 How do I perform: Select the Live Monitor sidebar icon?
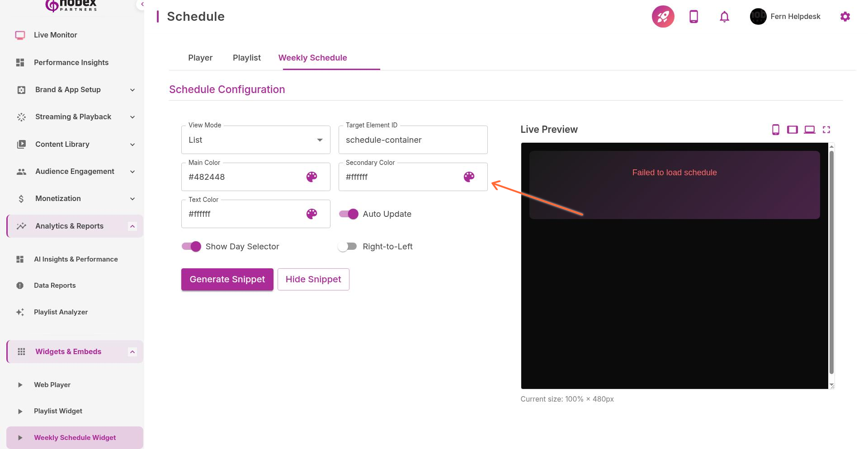coord(20,35)
